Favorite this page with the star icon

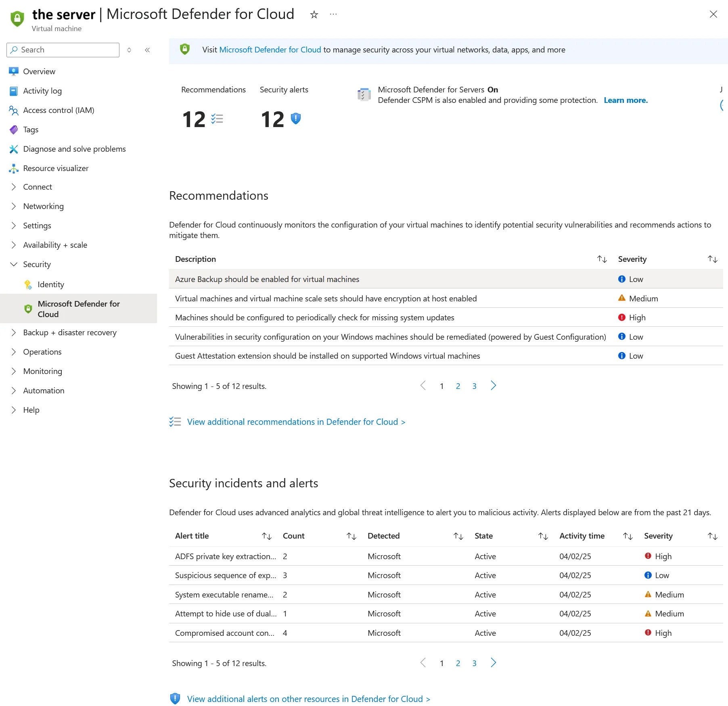pos(314,15)
